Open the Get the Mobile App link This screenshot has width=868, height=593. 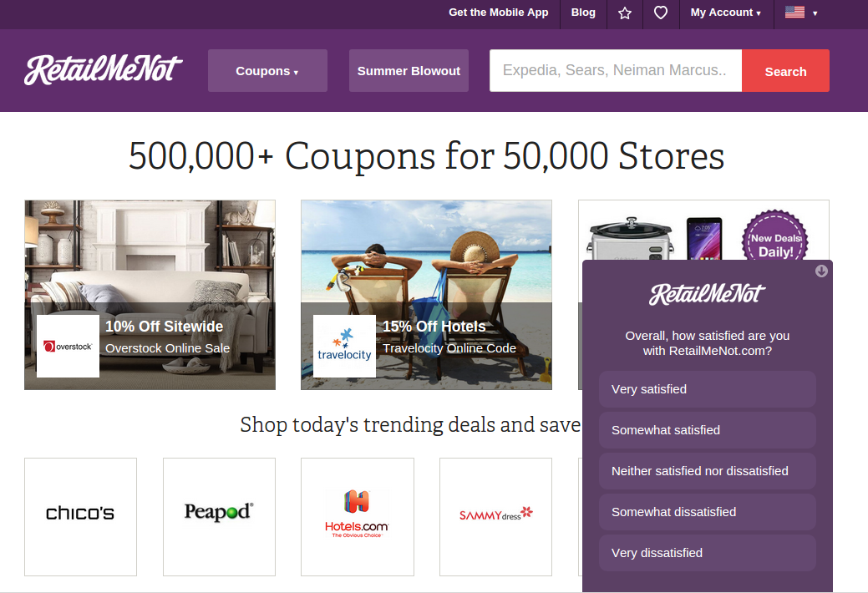(498, 13)
